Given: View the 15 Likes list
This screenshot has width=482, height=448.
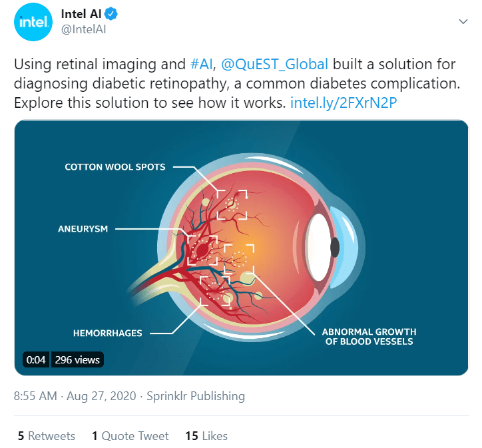Looking at the screenshot, I should [x=206, y=436].
